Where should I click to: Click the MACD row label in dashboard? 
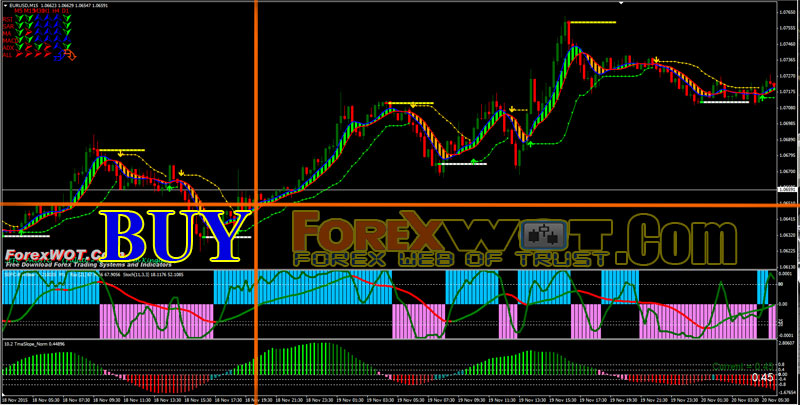click(x=10, y=40)
